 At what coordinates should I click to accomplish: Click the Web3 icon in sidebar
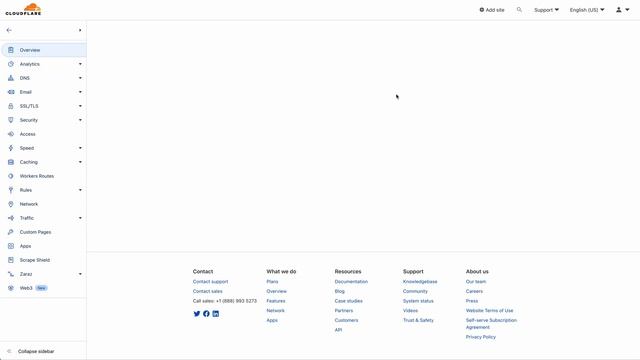tap(11, 288)
